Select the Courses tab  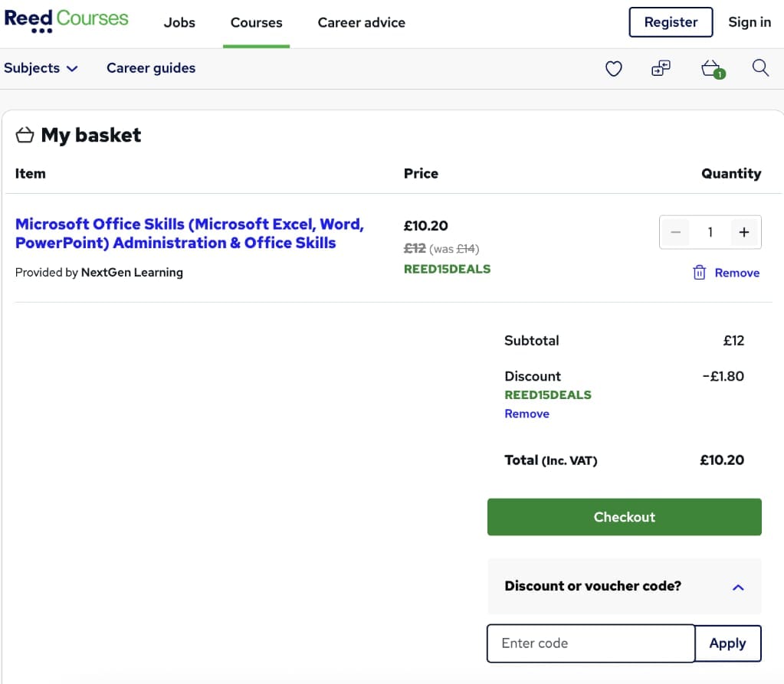pos(256,22)
